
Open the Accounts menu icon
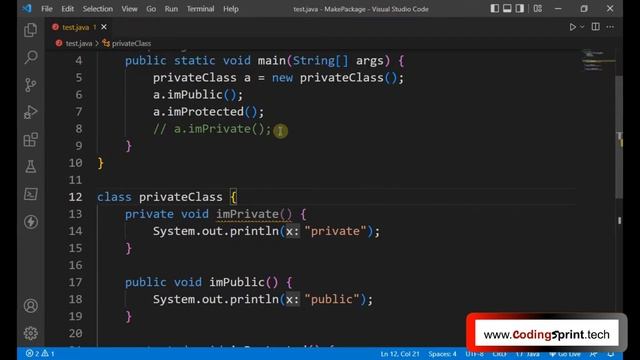[x=31, y=306]
